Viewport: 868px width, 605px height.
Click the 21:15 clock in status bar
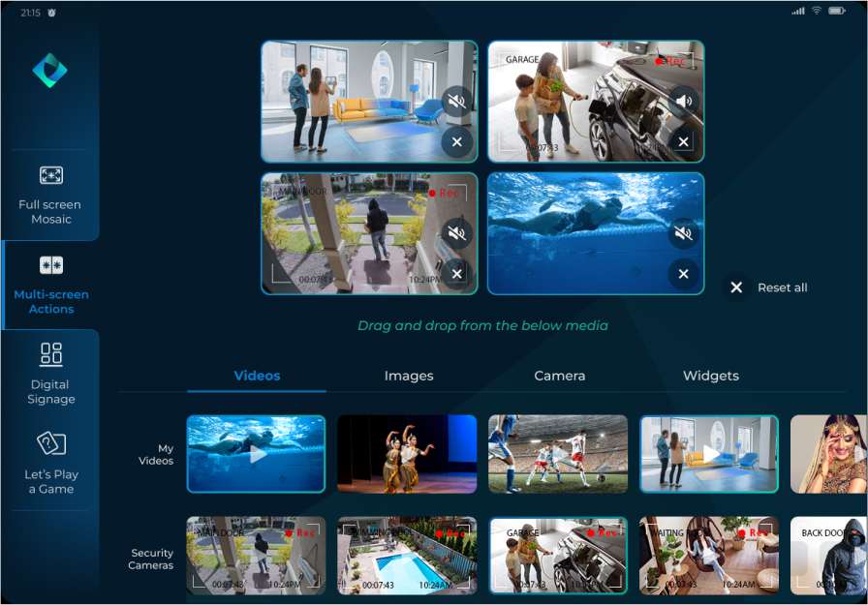coord(30,13)
